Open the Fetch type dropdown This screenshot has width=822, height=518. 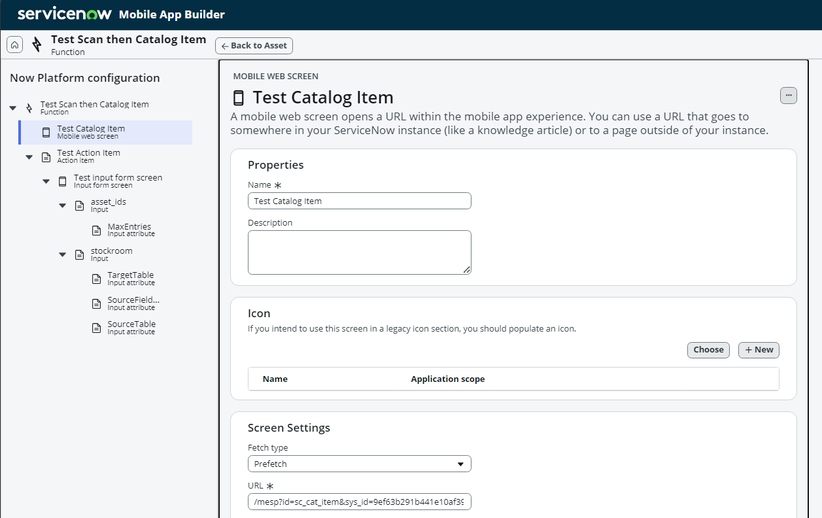(x=360, y=464)
